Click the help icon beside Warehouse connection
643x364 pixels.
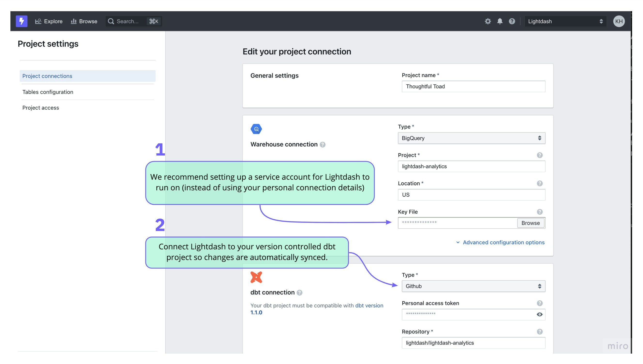[322, 144]
